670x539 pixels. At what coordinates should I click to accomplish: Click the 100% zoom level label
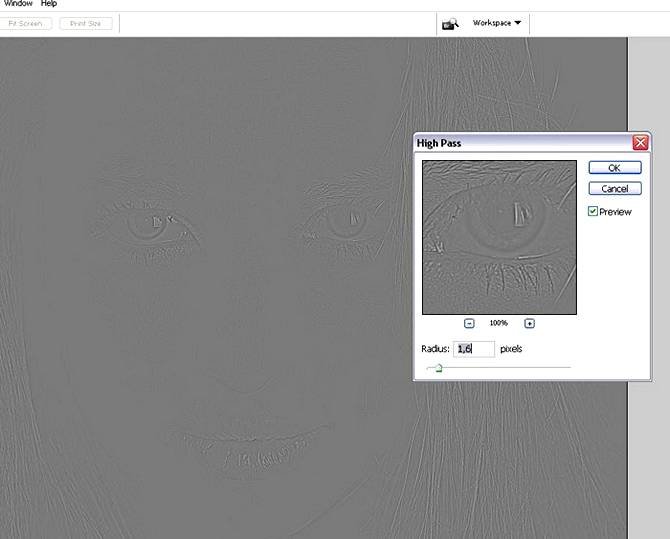point(498,323)
